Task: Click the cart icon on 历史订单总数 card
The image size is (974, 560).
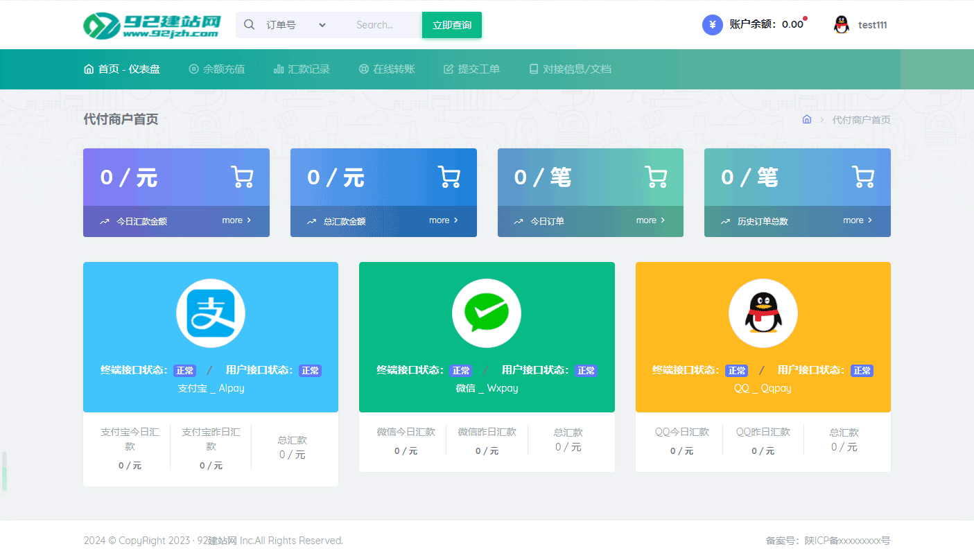Action: 863,177
